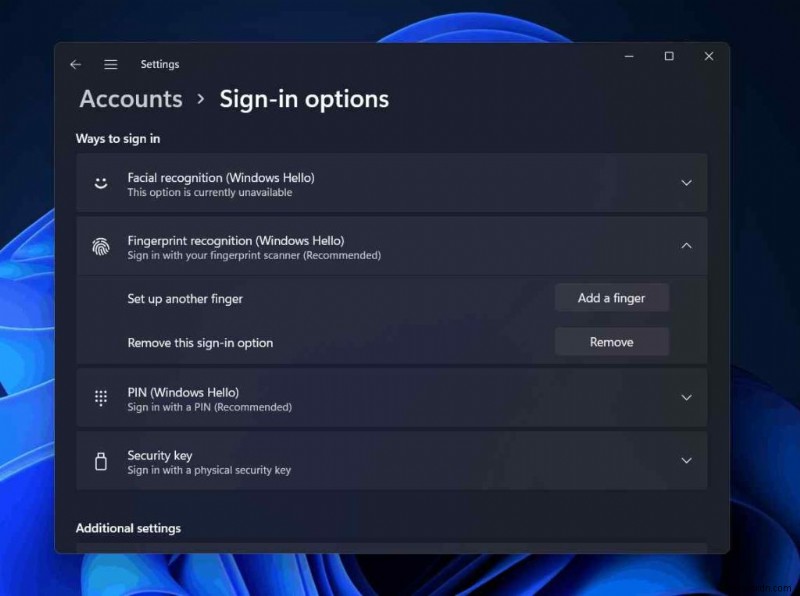Open the navigation hamburger menu
The width and height of the screenshot is (800, 596).
pos(110,64)
